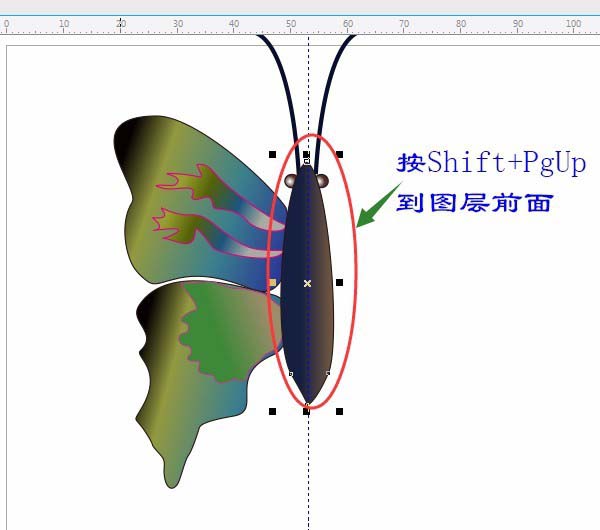Click the top-left selection handle of body

point(272,155)
